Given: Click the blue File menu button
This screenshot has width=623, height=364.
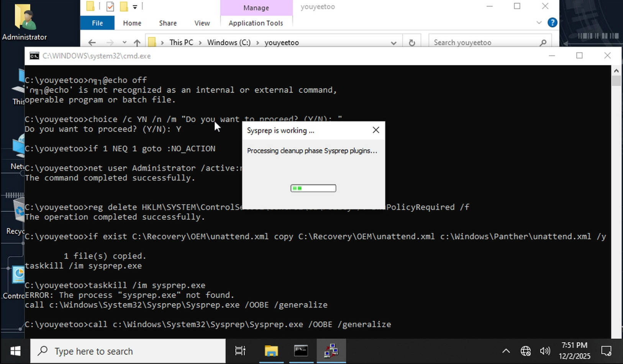Looking at the screenshot, I should point(97,23).
